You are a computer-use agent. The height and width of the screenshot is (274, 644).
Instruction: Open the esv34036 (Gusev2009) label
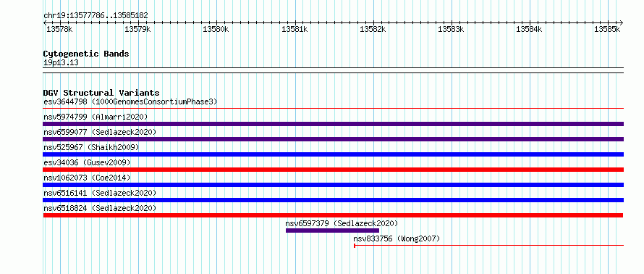(87, 162)
